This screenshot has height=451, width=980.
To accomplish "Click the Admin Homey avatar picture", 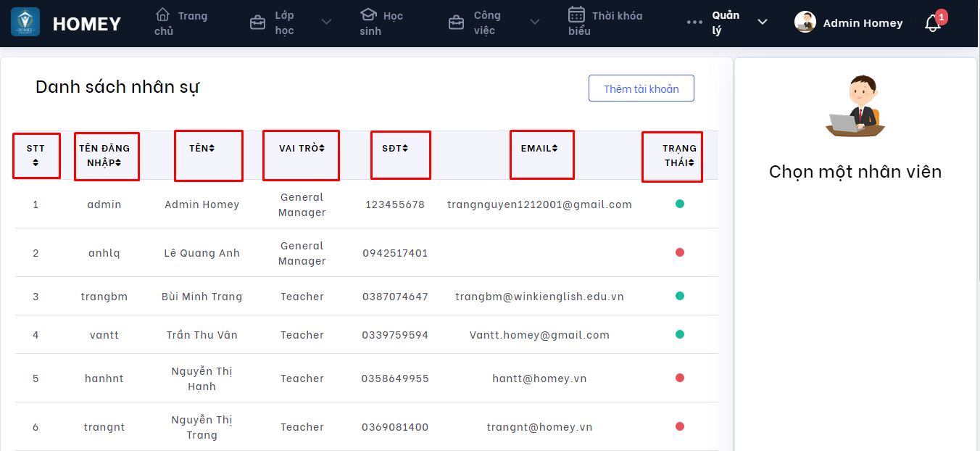I will 805,22.
